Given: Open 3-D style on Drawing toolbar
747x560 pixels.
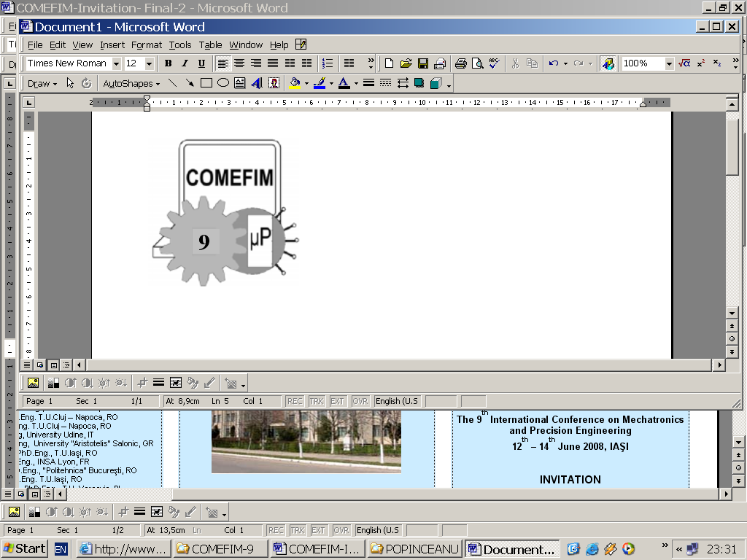Looking at the screenshot, I should (436, 83).
